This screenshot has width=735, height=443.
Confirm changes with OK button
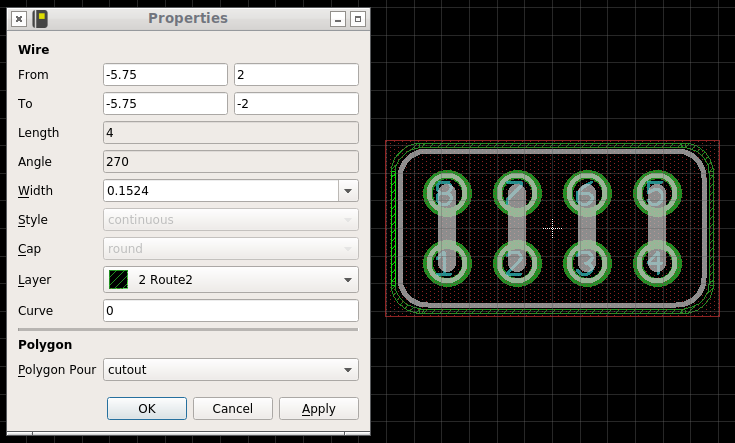click(147, 409)
